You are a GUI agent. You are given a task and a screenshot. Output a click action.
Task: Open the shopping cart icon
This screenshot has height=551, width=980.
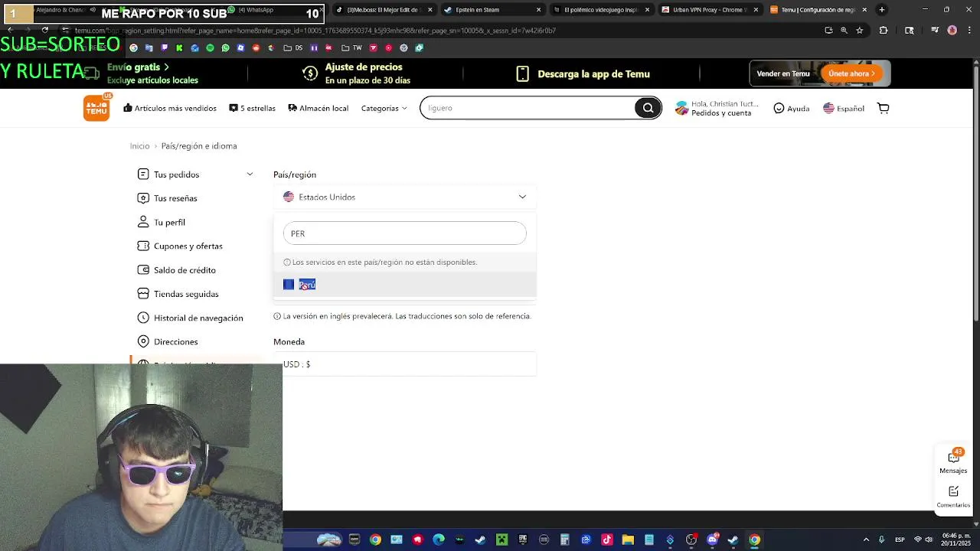point(884,108)
